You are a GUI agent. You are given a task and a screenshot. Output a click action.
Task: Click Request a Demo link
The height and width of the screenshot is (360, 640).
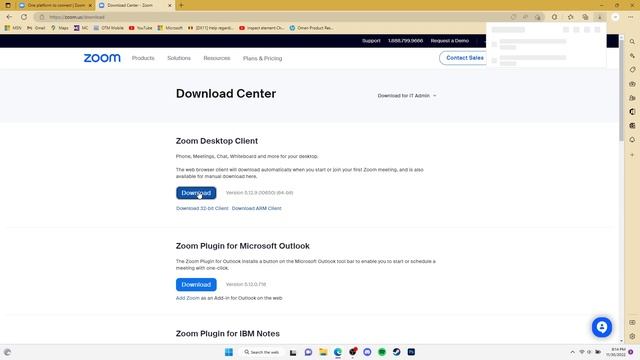point(449,41)
